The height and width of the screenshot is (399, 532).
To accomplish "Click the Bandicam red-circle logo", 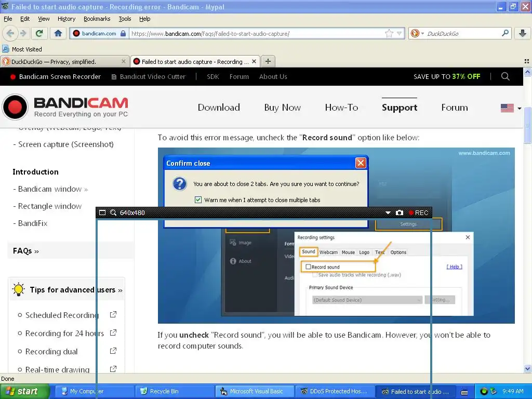I will (15, 107).
